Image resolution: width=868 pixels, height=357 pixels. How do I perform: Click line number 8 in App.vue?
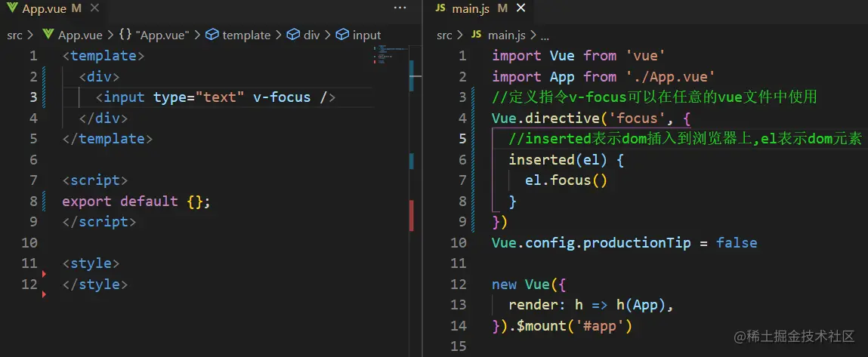[x=34, y=202]
